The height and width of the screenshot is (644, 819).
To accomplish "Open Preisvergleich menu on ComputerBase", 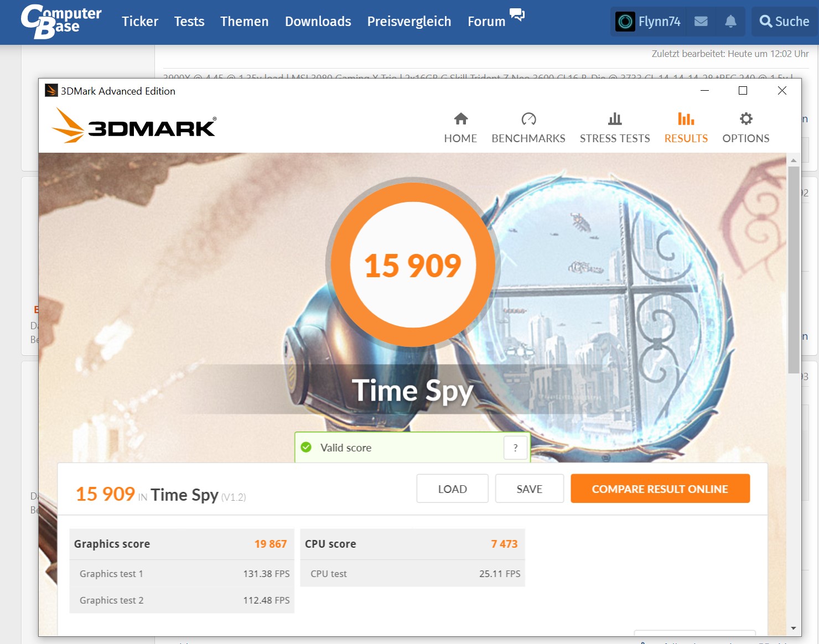I will click(409, 22).
